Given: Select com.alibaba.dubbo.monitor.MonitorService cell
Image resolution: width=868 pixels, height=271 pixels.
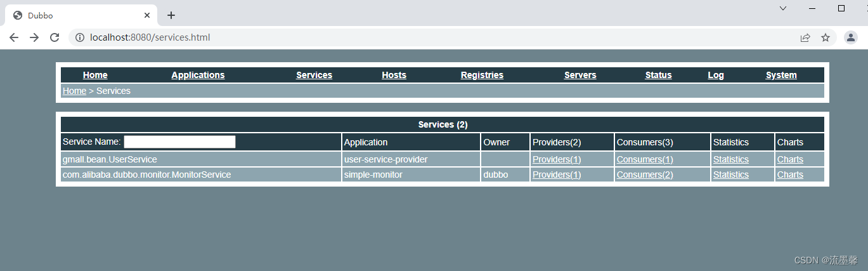Looking at the screenshot, I should [x=201, y=175].
